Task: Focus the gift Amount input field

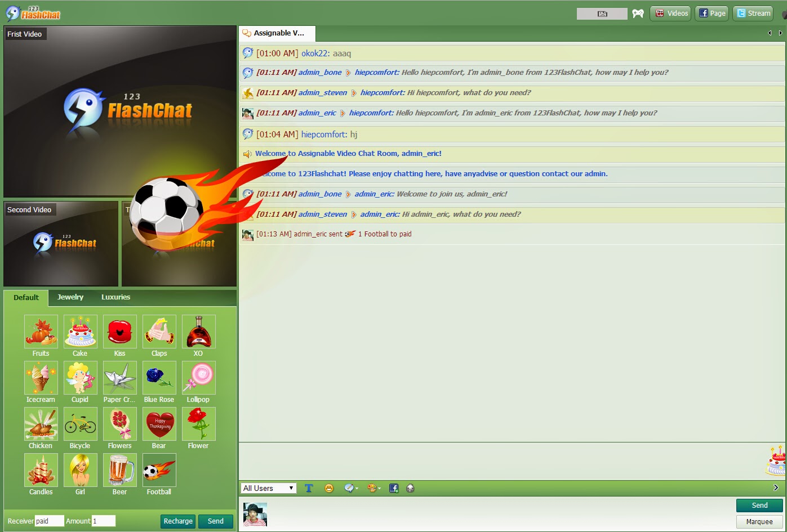Action: (104, 521)
